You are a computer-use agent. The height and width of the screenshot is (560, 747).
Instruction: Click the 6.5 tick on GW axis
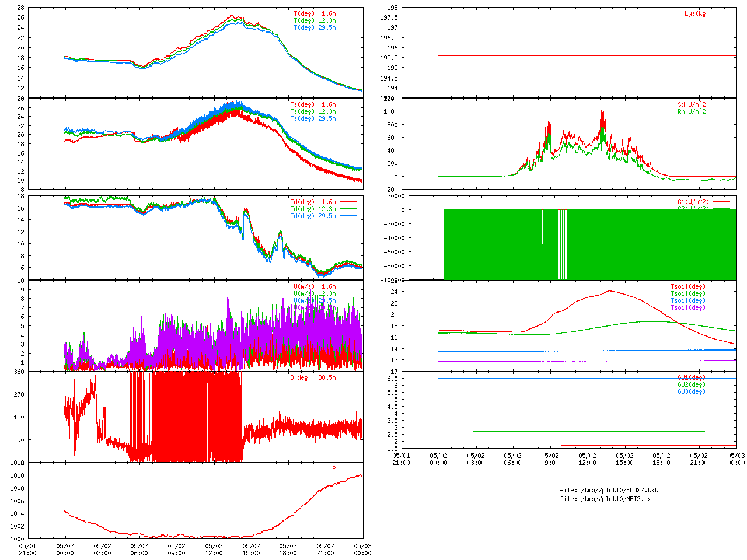393,379
